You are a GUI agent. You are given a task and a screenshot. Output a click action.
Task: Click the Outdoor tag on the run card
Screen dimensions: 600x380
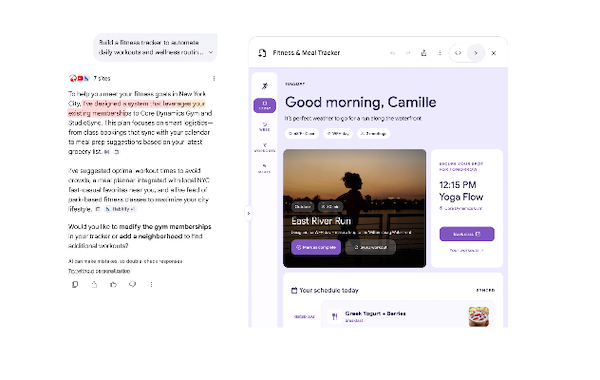coord(302,207)
